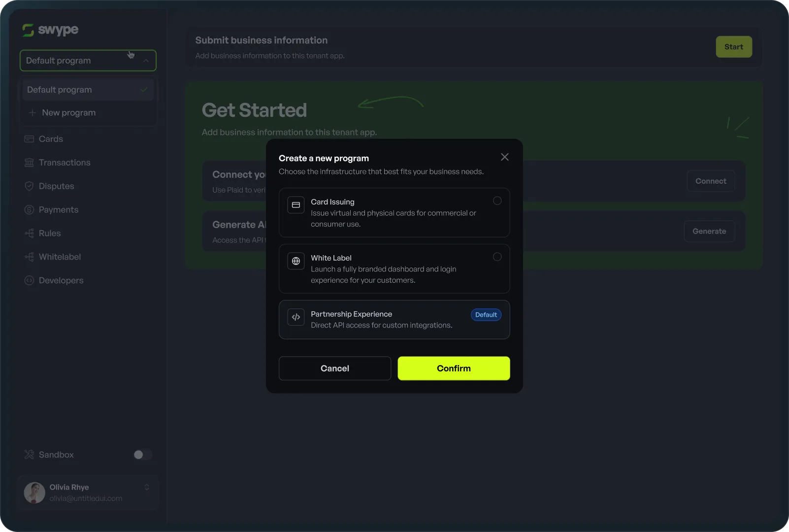The height and width of the screenshot is (532, 789).
Task: Click the Disputes shield icon
Action: (x=29, y=186)
